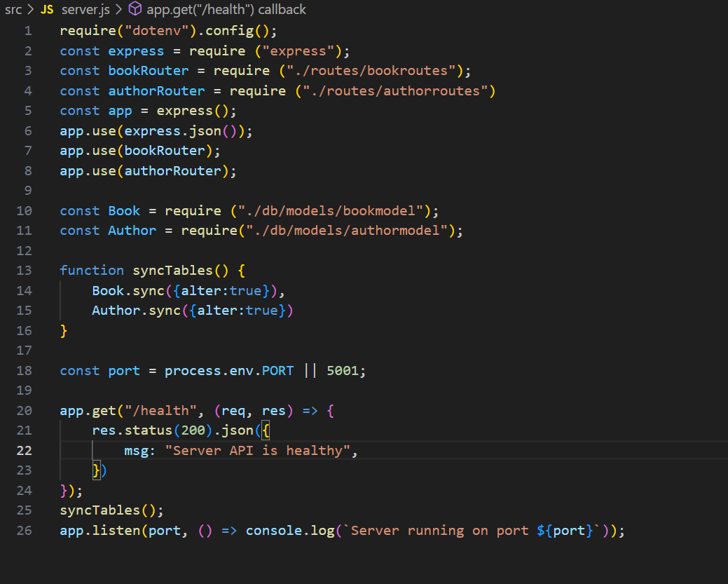
Task: Click port constant on line 18
Action: click(x=124, y=371)
